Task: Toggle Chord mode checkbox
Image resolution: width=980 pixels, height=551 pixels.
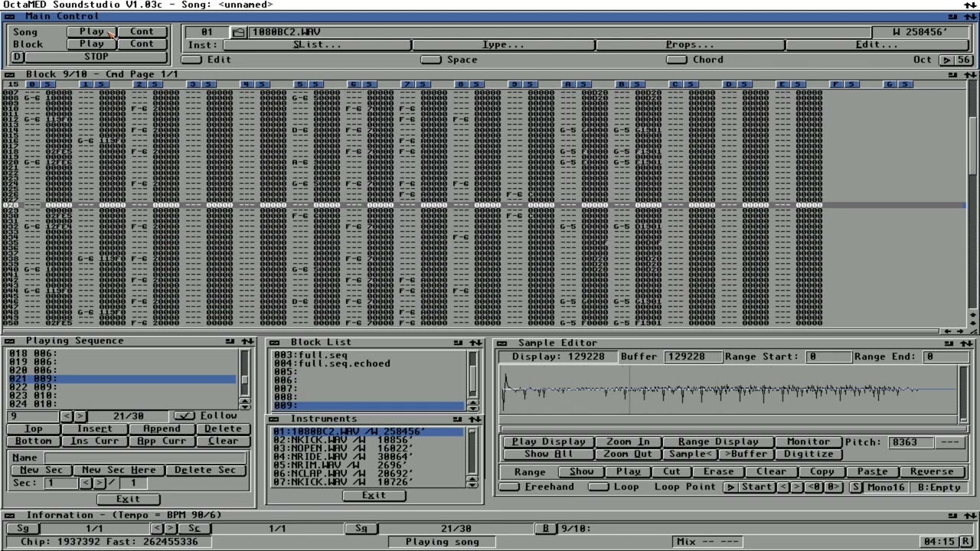Action: (676, 60)
